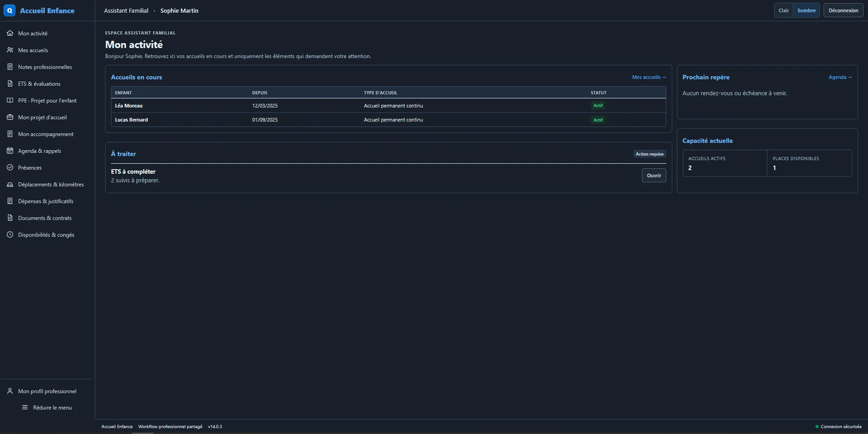Click the Mon projet d'accueil icon
Viewport: 868px width, 434px height.
click(10, 117)
